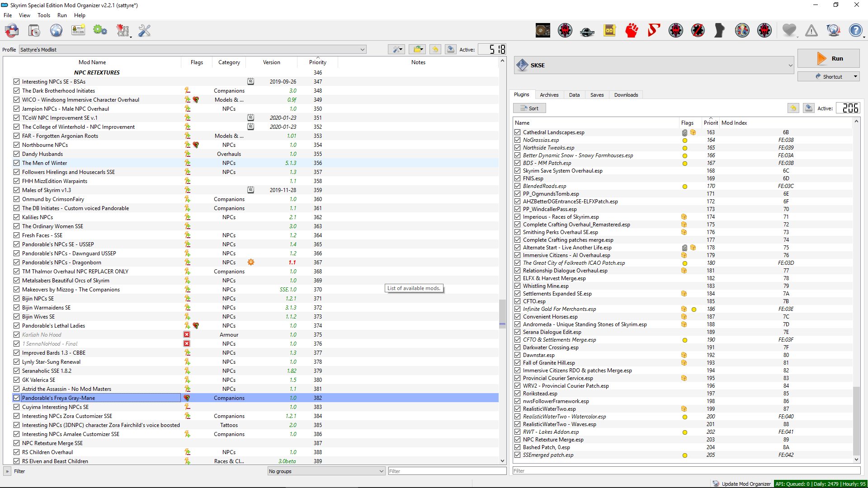This screenshot has width=868, height=488.
Task: Open the SKSE executable dropdown
Action: tap(790, 66)
